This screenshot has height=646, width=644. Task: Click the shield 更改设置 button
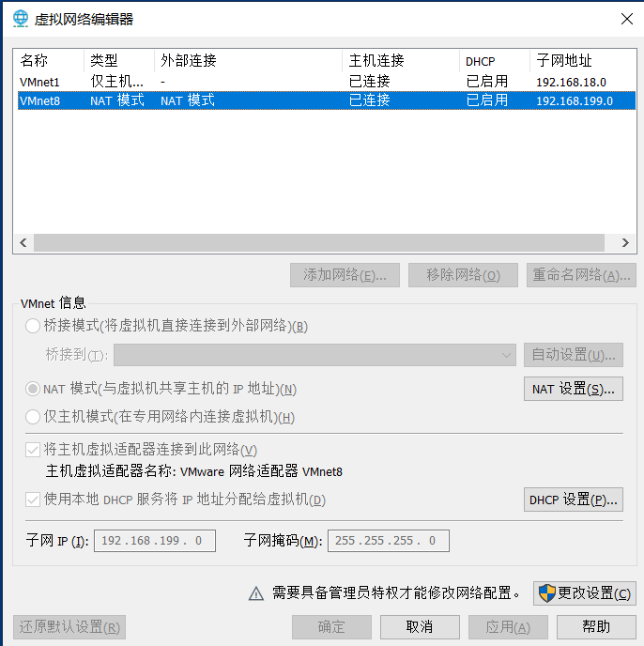584,593
